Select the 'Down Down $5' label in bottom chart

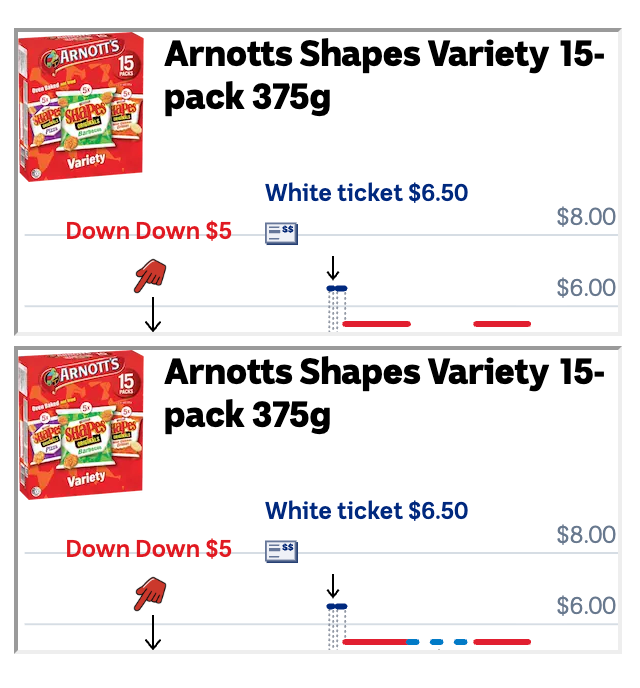[x=149, y=549]
